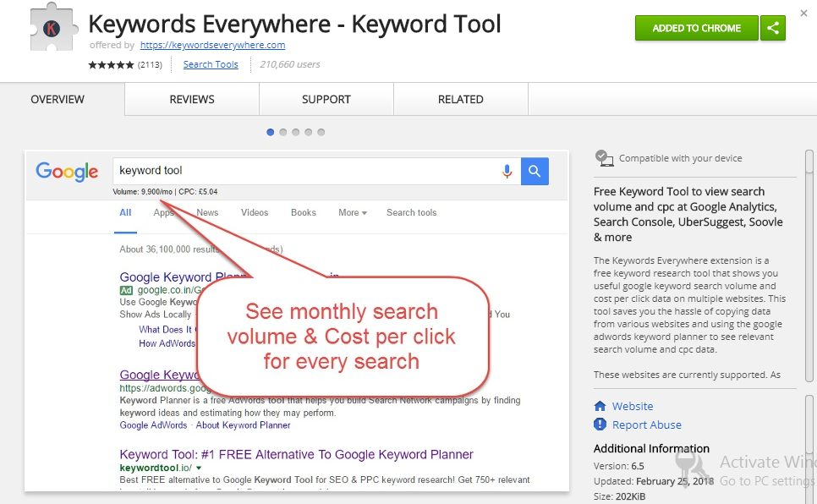Click the Search tools option
The height and width of the screenshot is (504, 817).
pos(412,212)
